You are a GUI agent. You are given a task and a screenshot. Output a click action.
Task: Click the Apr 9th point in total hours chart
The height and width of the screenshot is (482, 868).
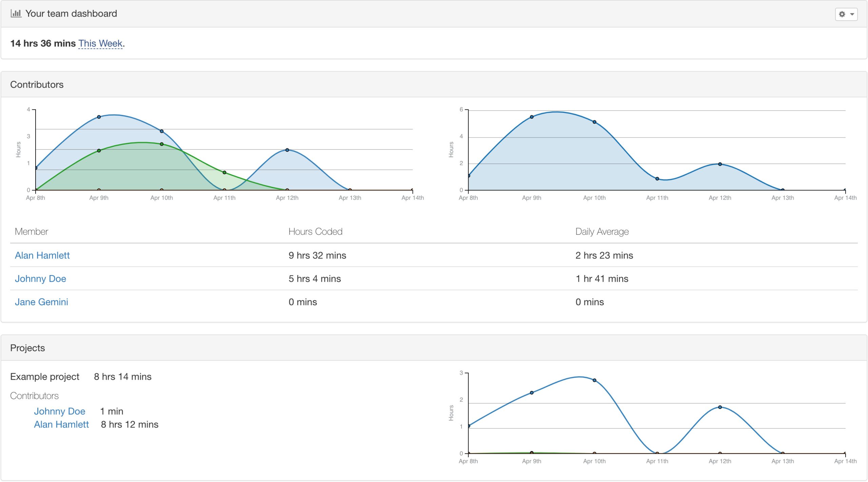(532, 117)
